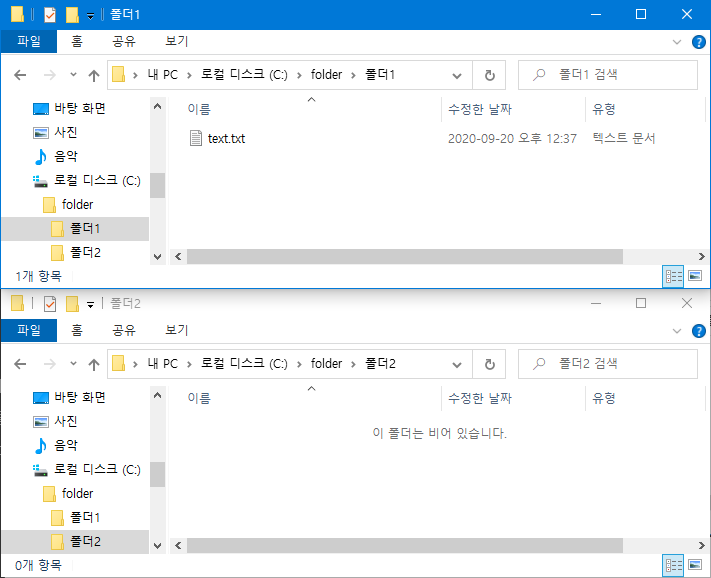Open 보기 ribbon tab in 폴더2 window
This screenshot has height=578, width=711.
[x=176, y=330]
